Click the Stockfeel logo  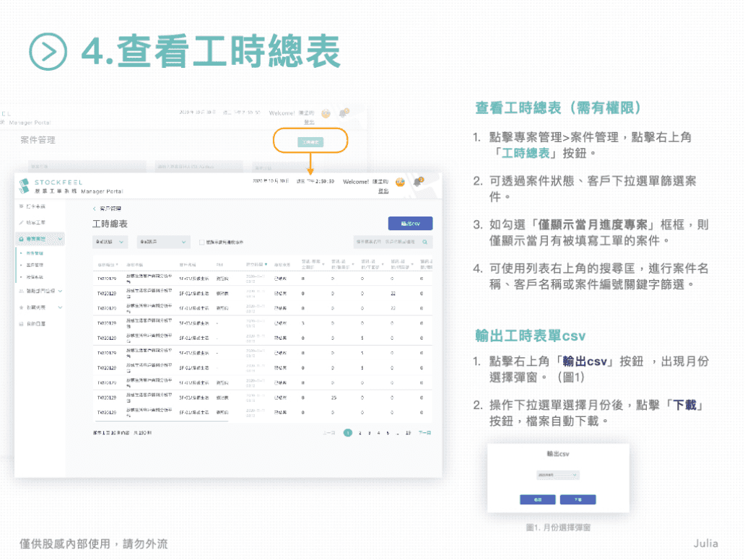click(x=24, y=185)
